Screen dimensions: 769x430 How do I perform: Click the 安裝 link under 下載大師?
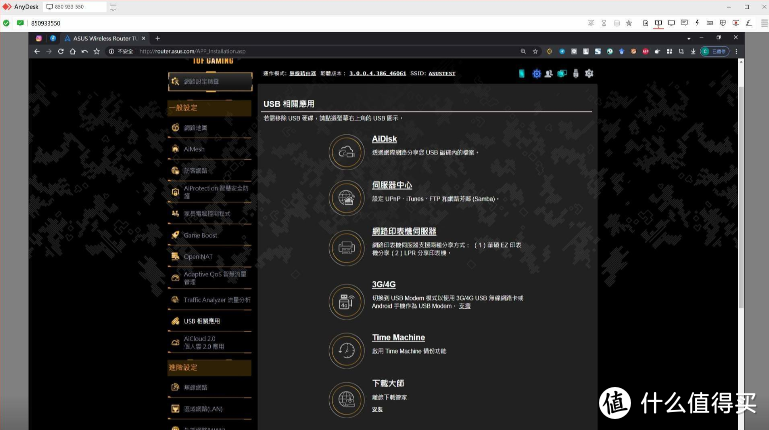coord(377,409)
